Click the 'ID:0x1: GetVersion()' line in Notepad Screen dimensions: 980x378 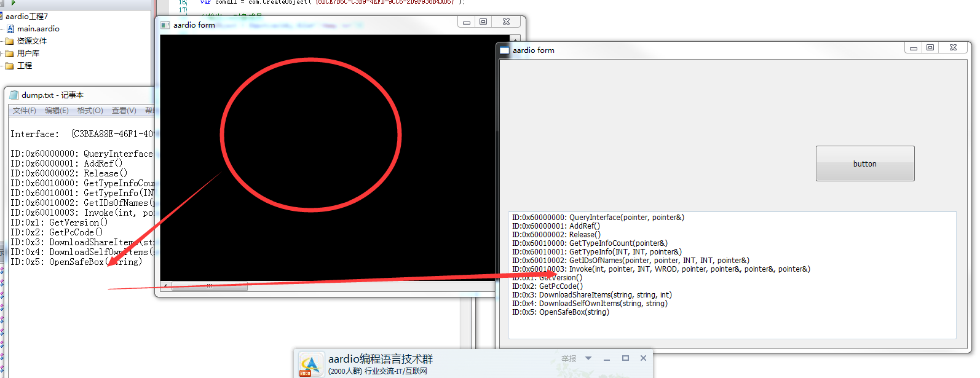point(59,222)
